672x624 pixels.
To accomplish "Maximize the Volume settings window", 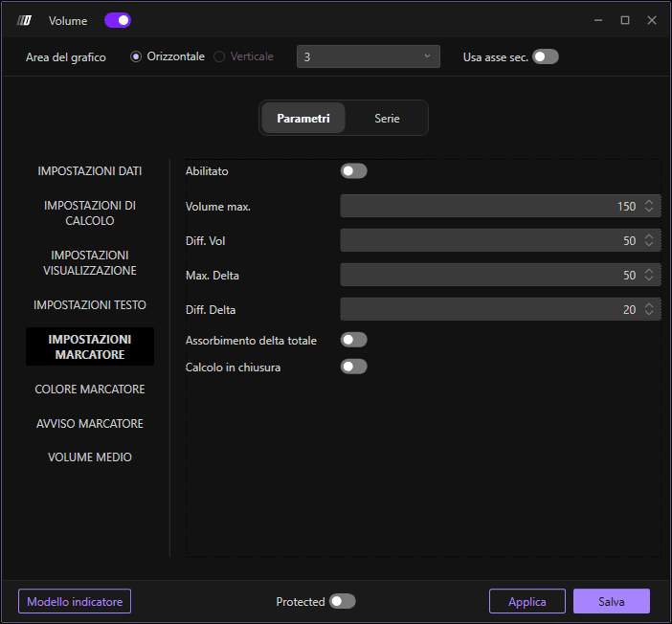I will [625, 20].
